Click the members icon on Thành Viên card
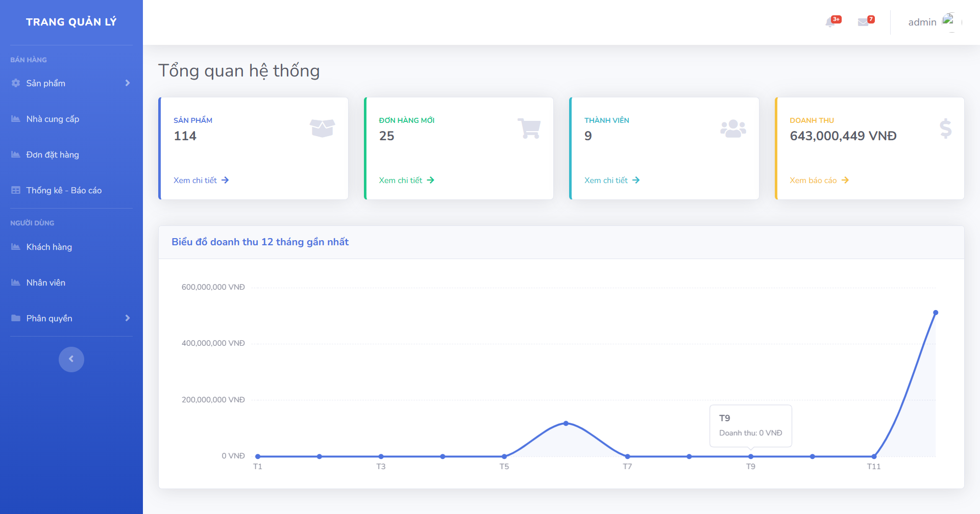980x514 pixels. (x=733, y=128)
